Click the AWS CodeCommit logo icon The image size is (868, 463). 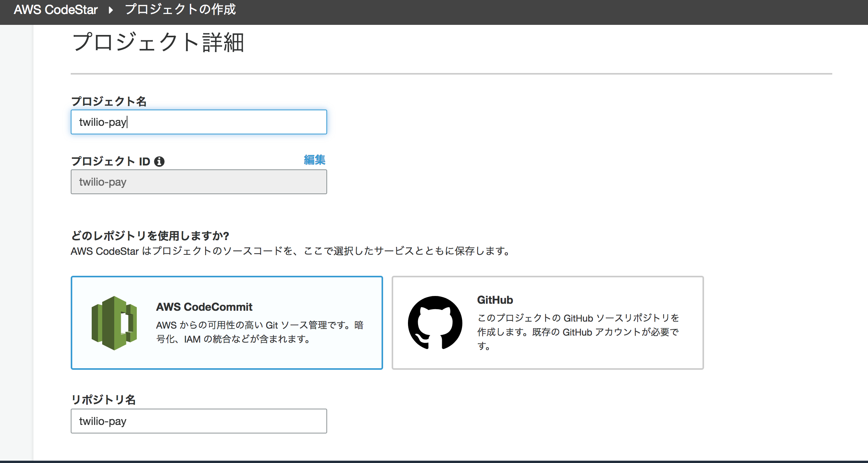click(114, 323)
